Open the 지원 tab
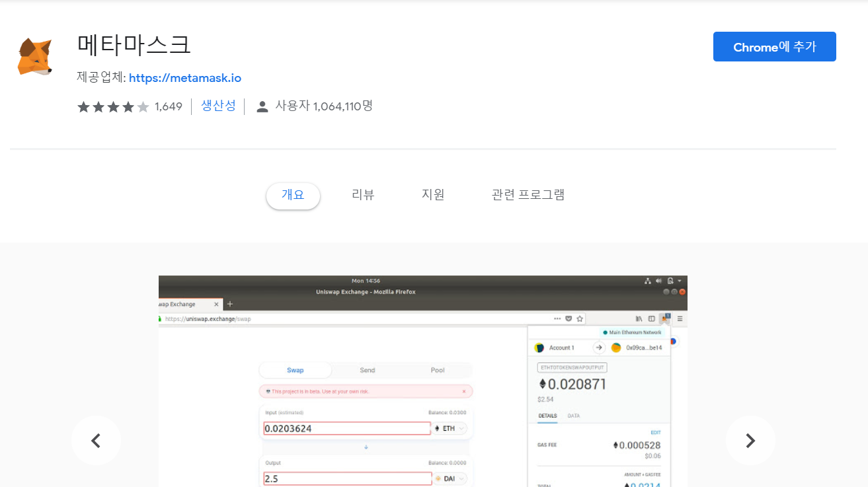Image resolution: width=868 pixels, height=487 pixels. (433, 195)
